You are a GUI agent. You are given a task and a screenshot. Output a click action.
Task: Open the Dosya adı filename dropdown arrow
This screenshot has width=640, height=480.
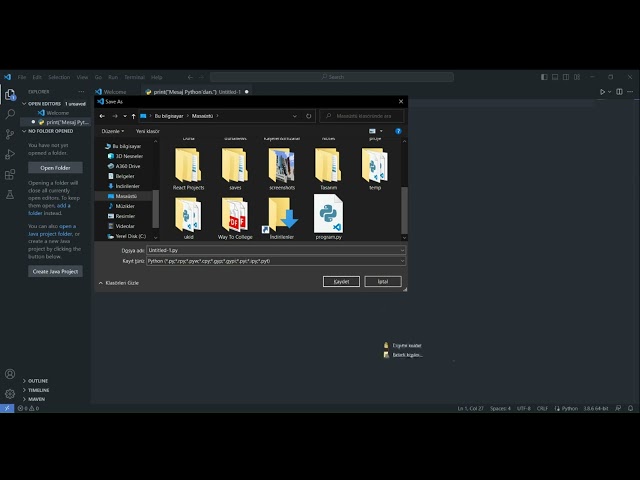[402, 250]
